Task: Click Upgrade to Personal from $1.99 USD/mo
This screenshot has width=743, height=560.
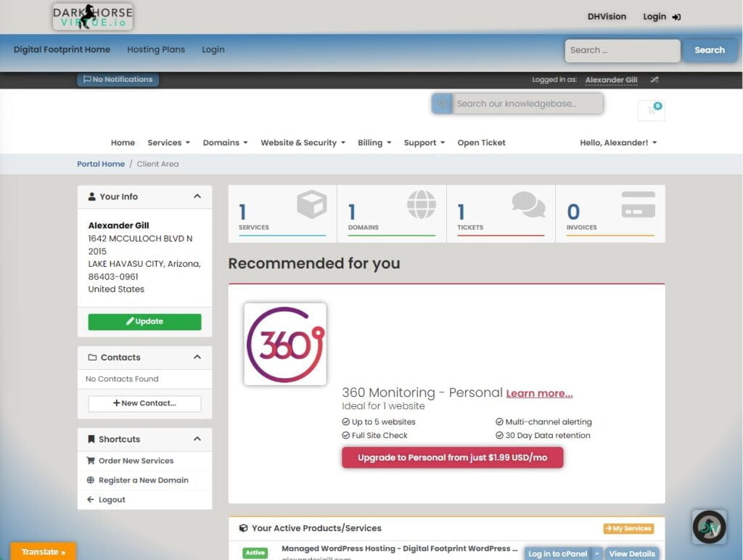Action: [x=453, y=458]
